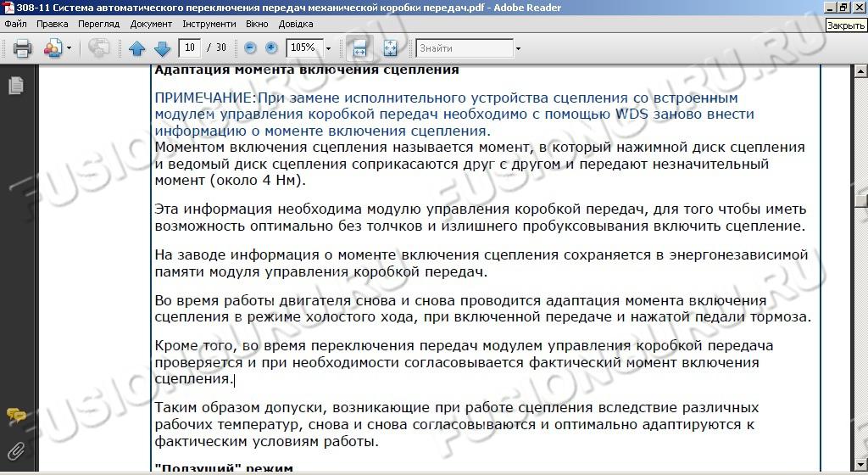Minimize the Adobe Reader window
868x475 pixels.
click(830, 7)
